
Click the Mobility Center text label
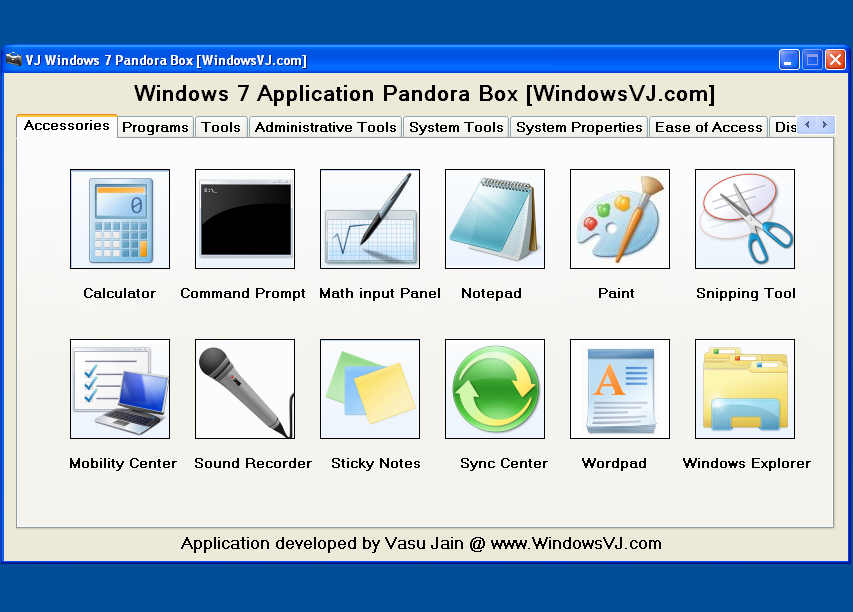click(x=123, y=463)
